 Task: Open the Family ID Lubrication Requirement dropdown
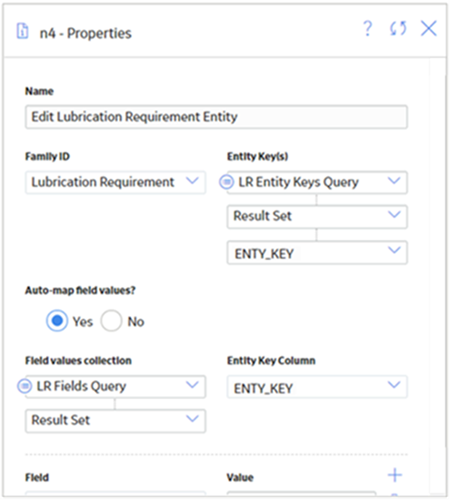pyautogui.click(x=115, y=182)
